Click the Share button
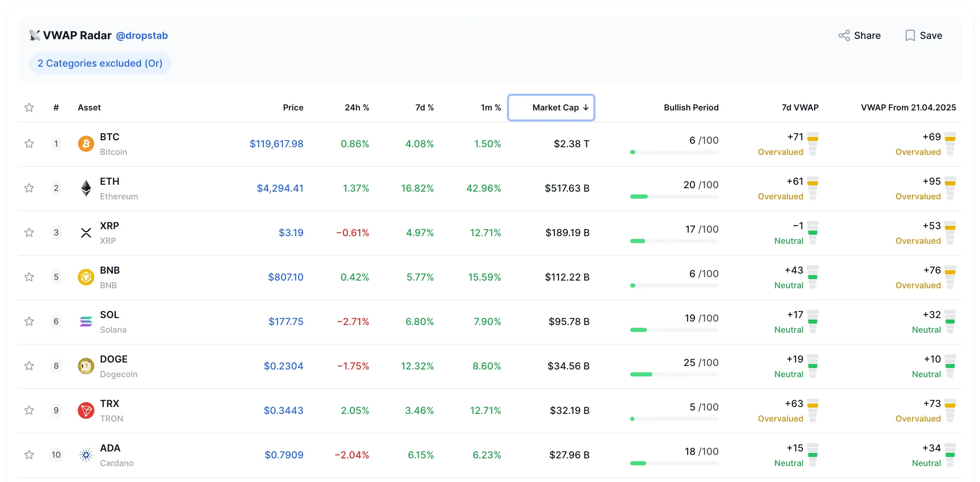Screen dimensions: 980x482 coord(860,36)
